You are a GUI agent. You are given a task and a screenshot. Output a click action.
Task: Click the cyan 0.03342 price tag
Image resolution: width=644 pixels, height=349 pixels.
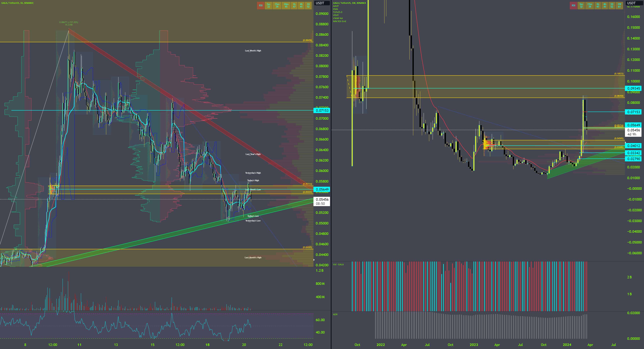click(633, 153)
